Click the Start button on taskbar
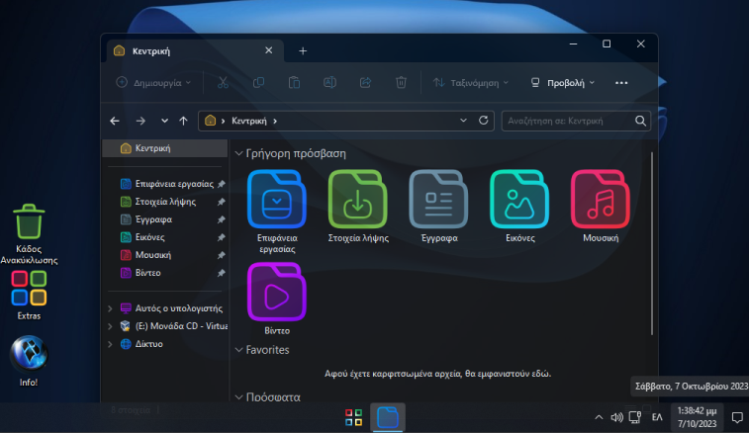The width and height of the screenshot is (749, 433). pos(353,417)
